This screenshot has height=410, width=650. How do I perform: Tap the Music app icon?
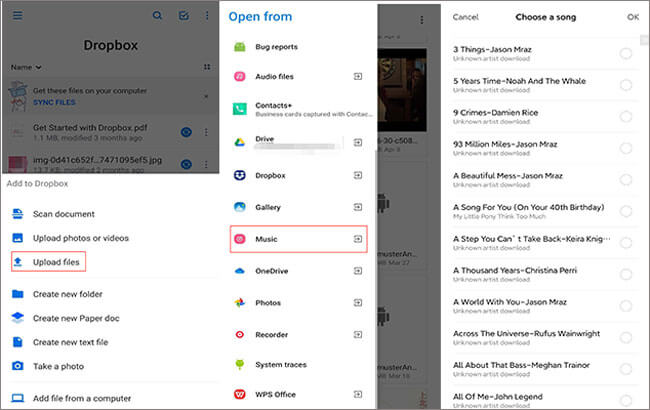pos(240,239)
